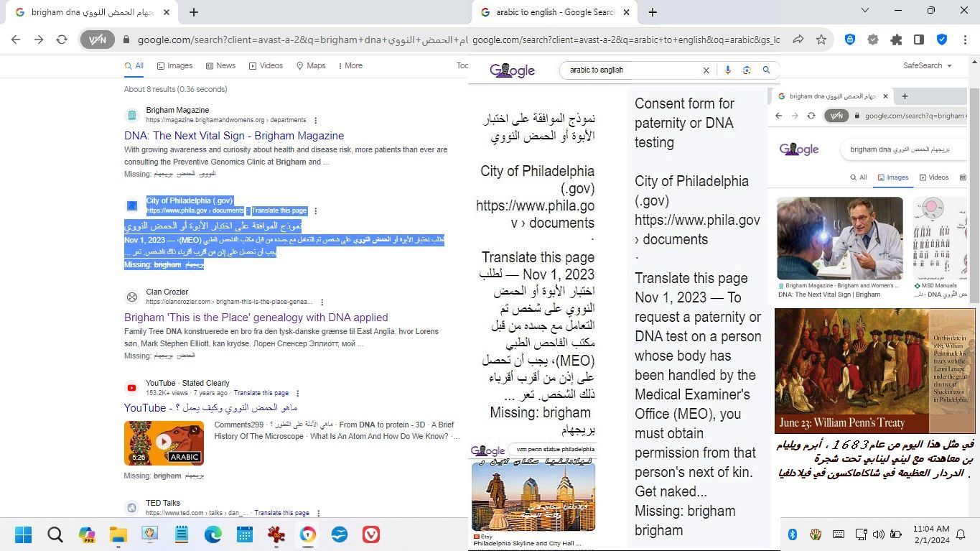Open new tab next to arabic to english tab
980x551 pixels.
[x=653, y=12]
